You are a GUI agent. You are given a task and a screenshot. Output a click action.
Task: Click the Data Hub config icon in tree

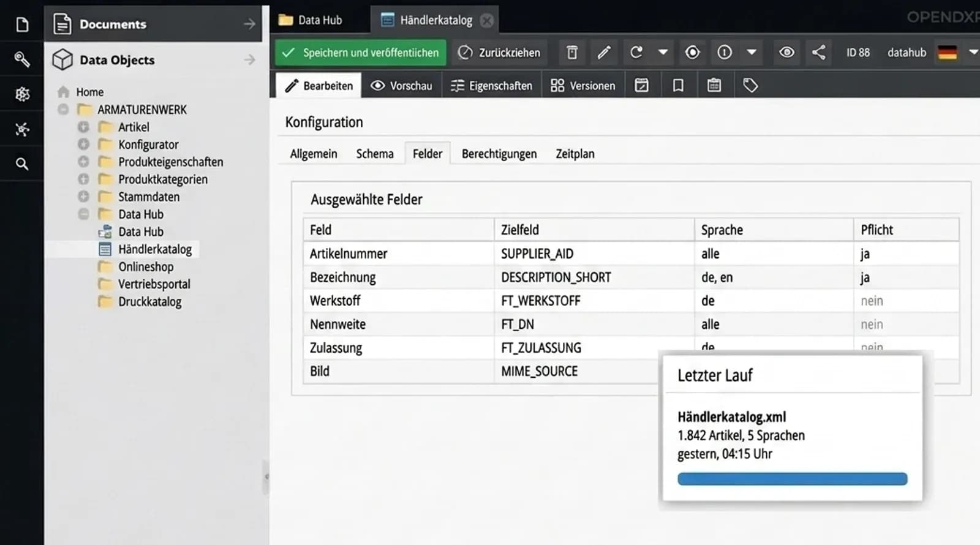[x=105, y=231]
